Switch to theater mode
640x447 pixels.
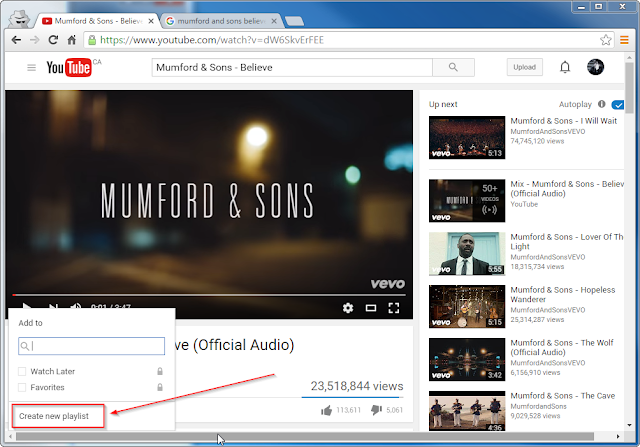[x=371, y=308]
